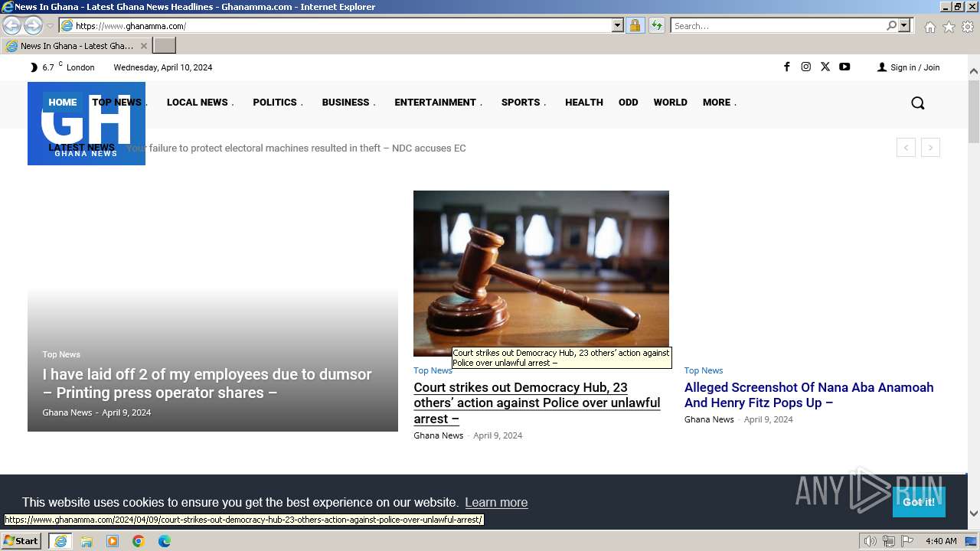This screenshot has height=551, width=980.
Task: Click the browser Search input field
Action: (x=778, y=26)
